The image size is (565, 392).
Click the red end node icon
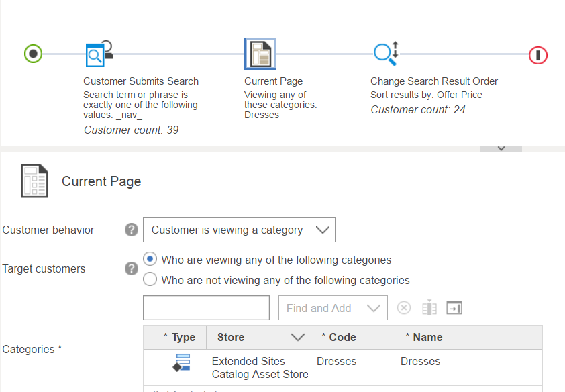point(538,55)
